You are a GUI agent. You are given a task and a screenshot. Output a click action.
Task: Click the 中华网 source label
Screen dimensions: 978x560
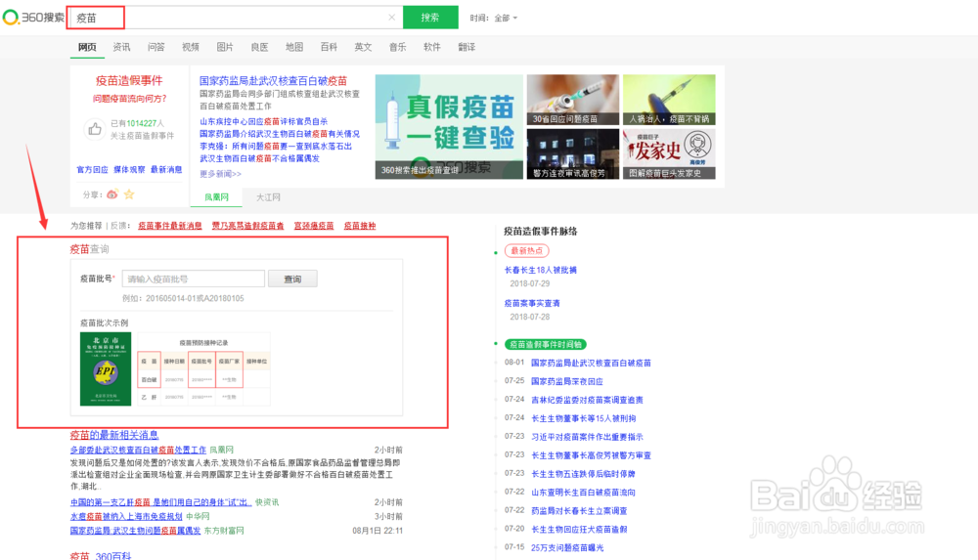coord(198,516)
